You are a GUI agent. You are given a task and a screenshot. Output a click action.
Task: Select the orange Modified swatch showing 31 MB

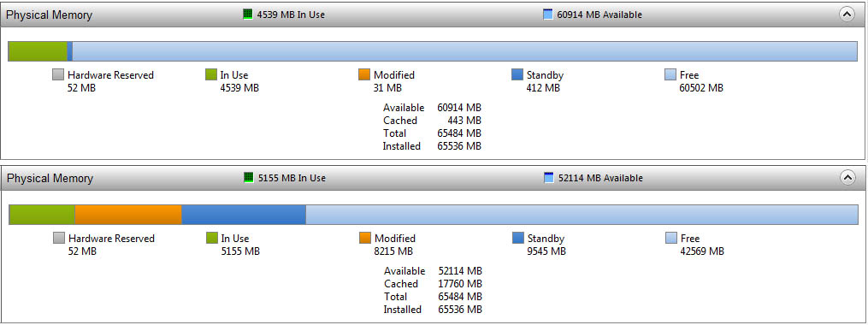[363, 74]
